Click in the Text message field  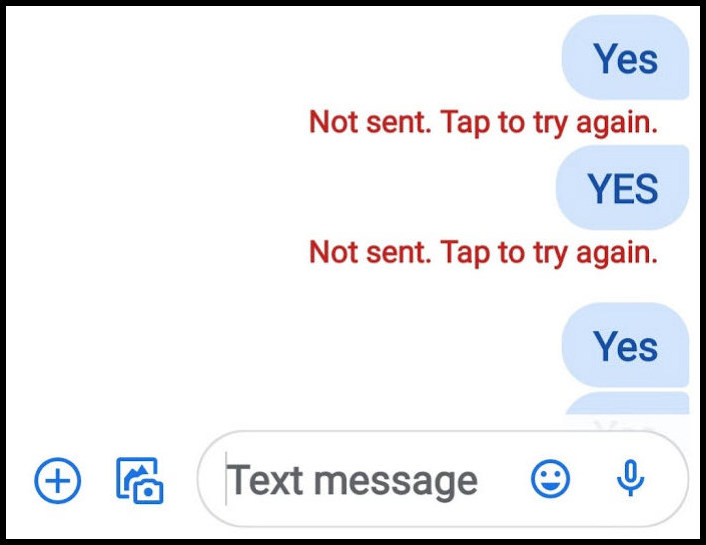point(360,481)
